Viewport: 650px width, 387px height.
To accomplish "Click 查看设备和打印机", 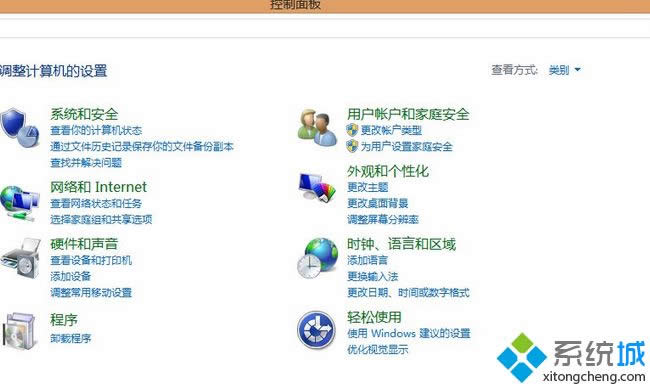I will (x=91, y=260).
